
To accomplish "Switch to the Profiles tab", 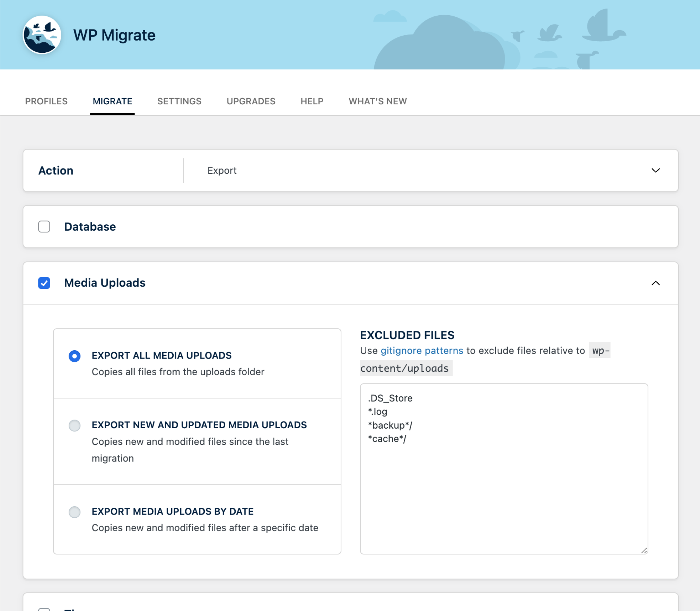I will 46,101.
